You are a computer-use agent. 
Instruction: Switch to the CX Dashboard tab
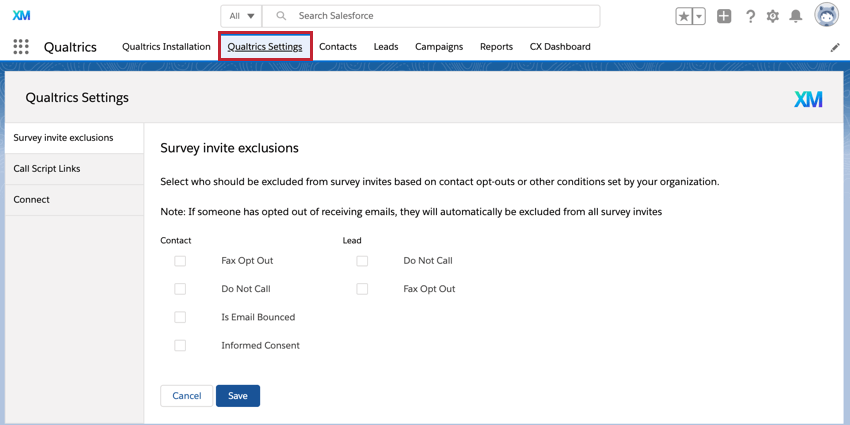pyautogui.click(x=560, y=47)
